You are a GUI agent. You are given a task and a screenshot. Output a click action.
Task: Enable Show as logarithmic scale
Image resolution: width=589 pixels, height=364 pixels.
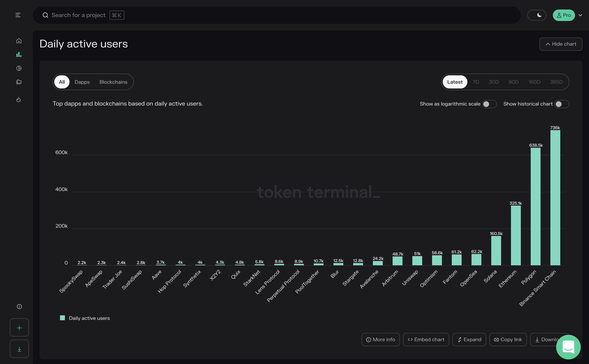tap(489, 104)
